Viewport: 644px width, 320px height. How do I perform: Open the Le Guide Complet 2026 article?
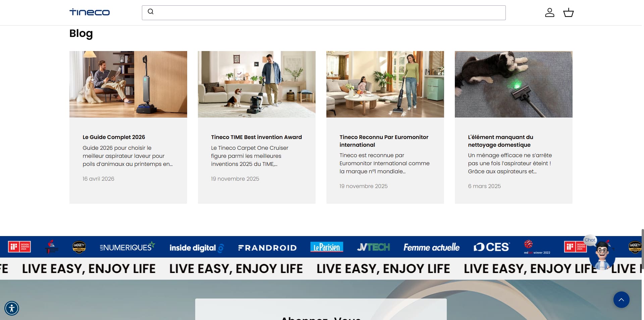(x=114, y=137)
